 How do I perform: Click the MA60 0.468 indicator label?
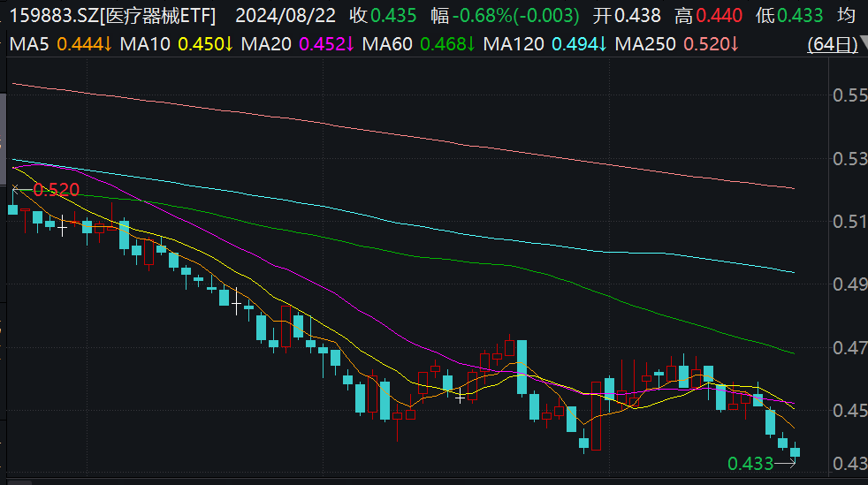[x=418, y=44]
